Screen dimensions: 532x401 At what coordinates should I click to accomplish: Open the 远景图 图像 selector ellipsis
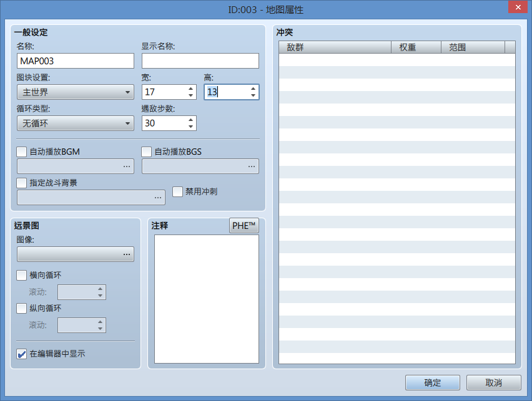pos(127,254)
